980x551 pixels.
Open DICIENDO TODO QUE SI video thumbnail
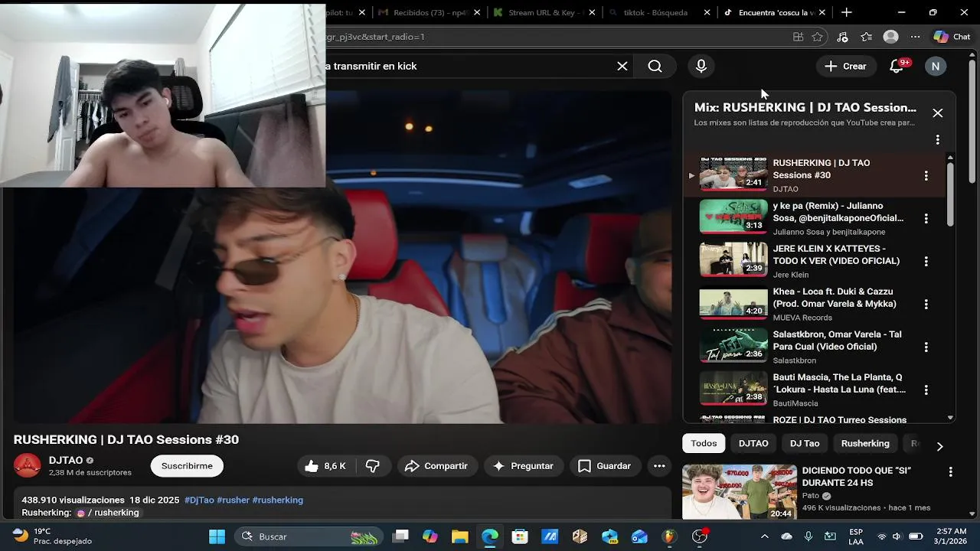point(740,492)
